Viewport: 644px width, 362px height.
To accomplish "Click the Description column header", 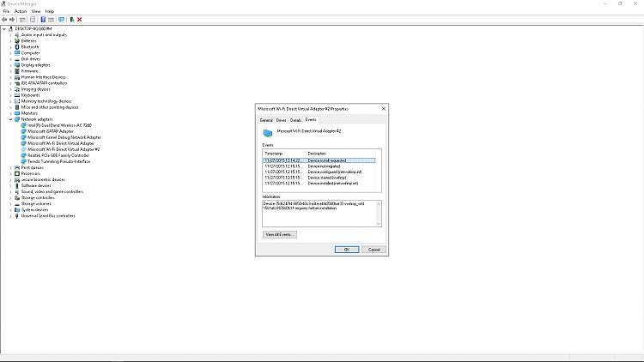I will click(340, 154).
